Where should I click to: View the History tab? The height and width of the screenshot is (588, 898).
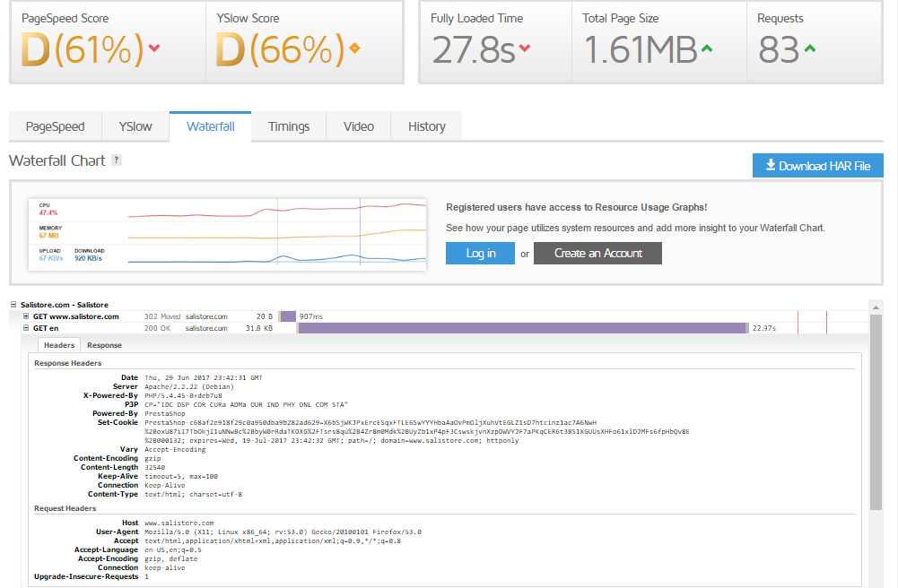pyautogui.click(x=427, y=126)
